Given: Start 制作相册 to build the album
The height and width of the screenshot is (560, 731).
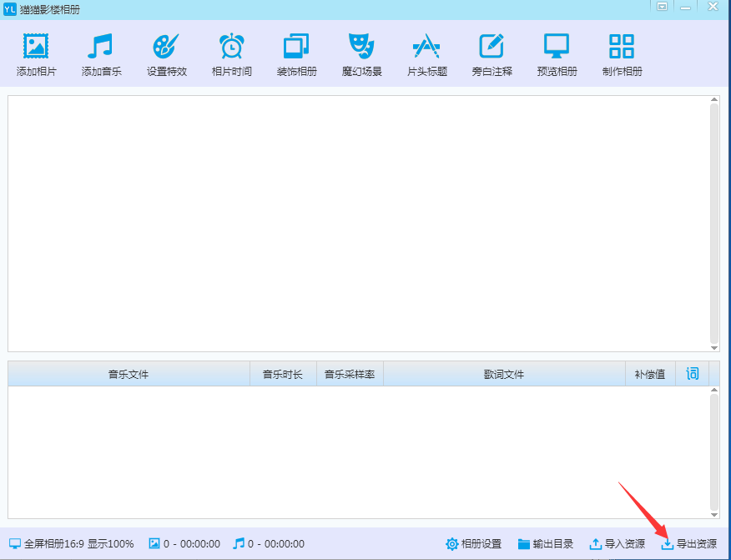Looking at the screenshot, I should coord(621,53).
